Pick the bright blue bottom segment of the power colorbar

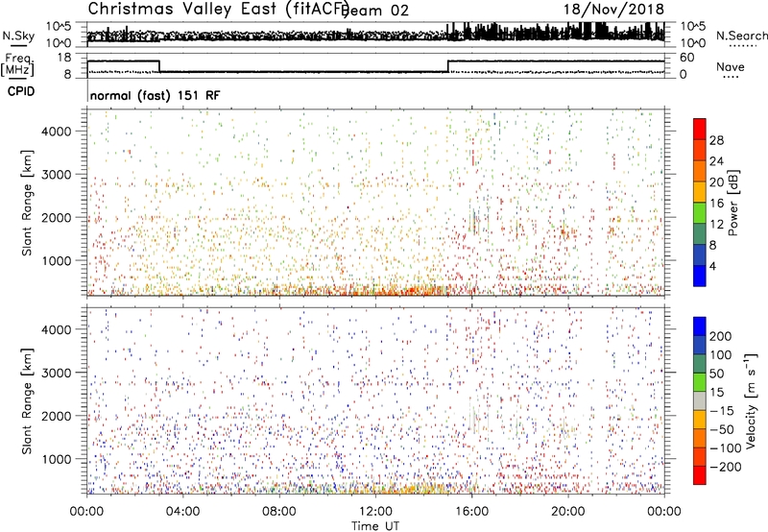[700, 276]
